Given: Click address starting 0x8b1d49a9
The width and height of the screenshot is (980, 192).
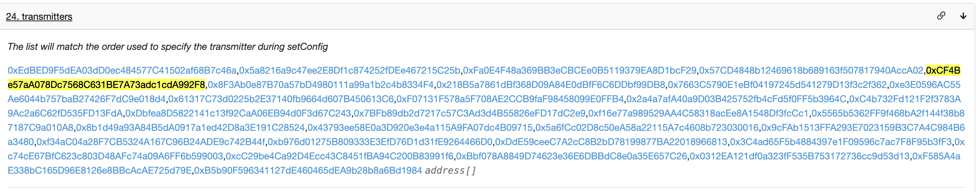Looking at the screenshot, I should pyautogui.click(x=190, y=128).
